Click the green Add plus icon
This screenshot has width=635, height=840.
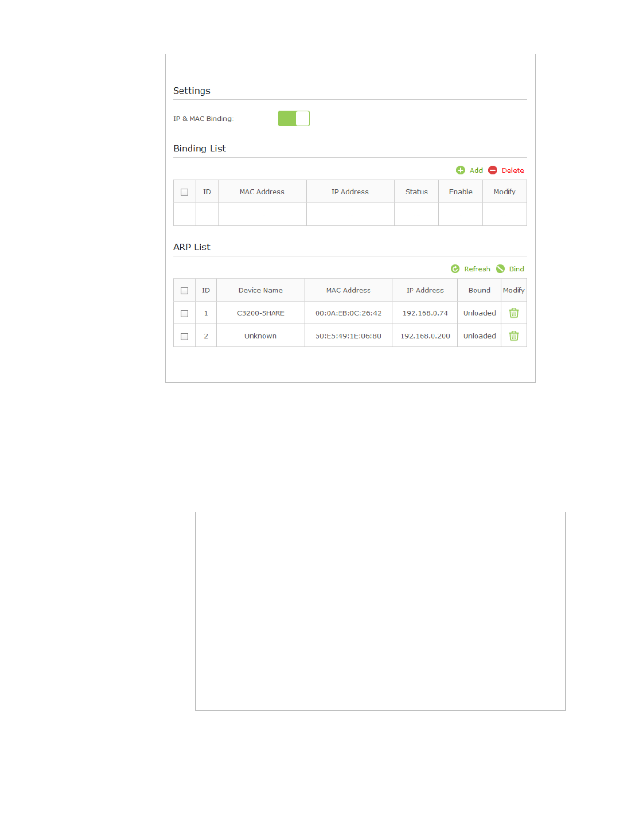[x=460, y=171]
